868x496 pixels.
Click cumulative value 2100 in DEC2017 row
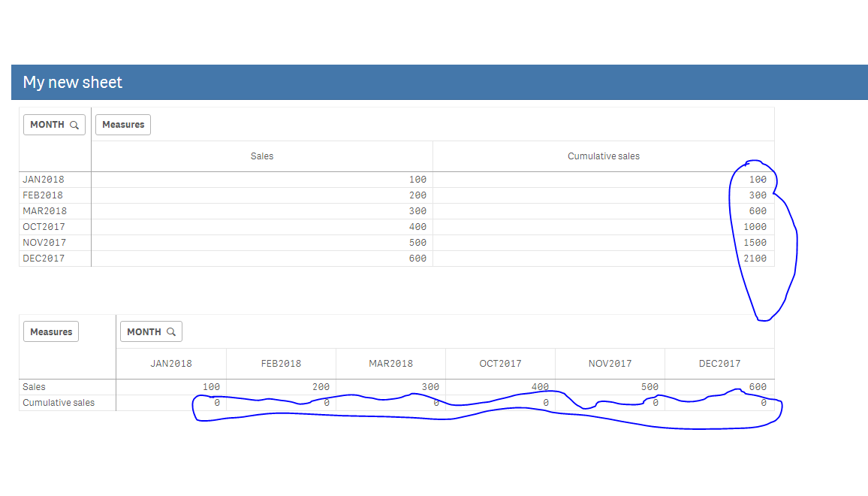click(x=755, y=259)
